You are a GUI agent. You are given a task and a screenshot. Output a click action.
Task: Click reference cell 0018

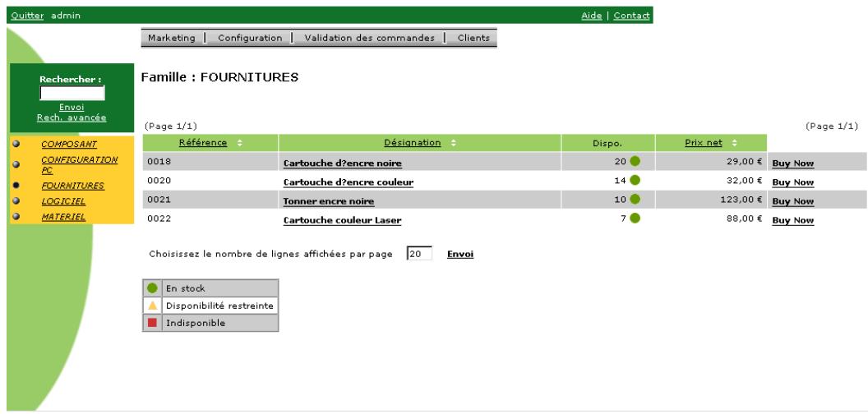[210, 162]
